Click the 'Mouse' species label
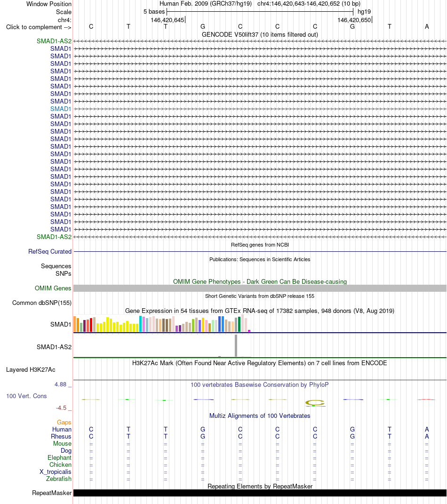This screenshot has width=447, height=504. 62,444
